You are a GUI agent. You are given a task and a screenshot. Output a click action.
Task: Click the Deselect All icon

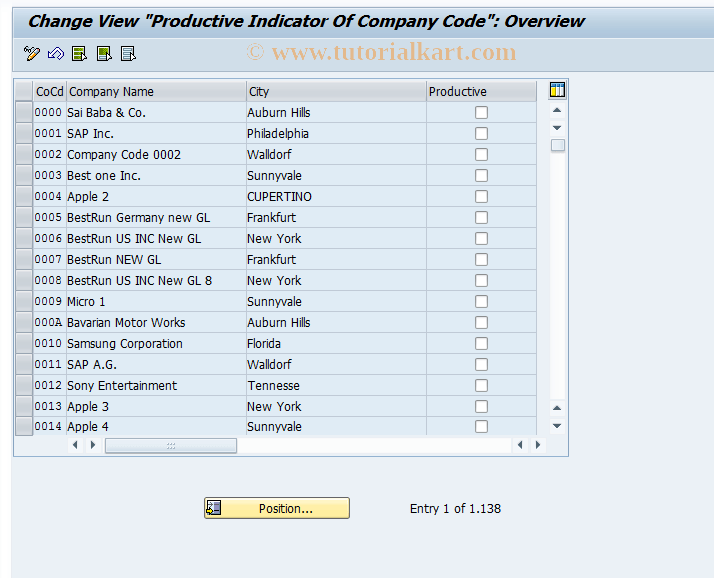(128, 54)
